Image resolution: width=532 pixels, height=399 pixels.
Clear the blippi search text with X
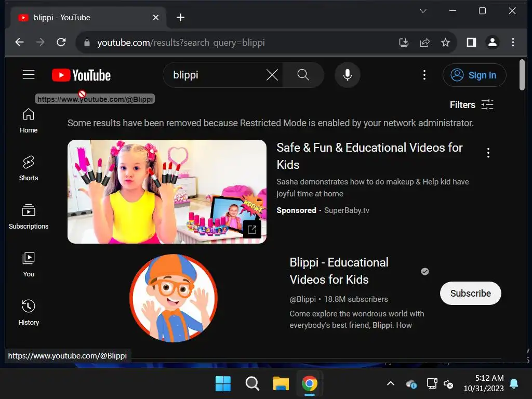[x=272, y=75]
